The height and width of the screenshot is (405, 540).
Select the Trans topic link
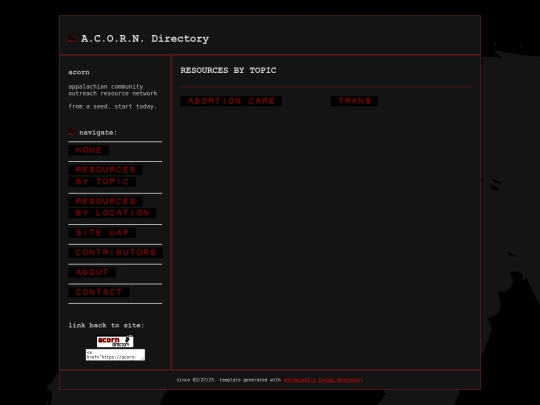(x=354, y=101)
